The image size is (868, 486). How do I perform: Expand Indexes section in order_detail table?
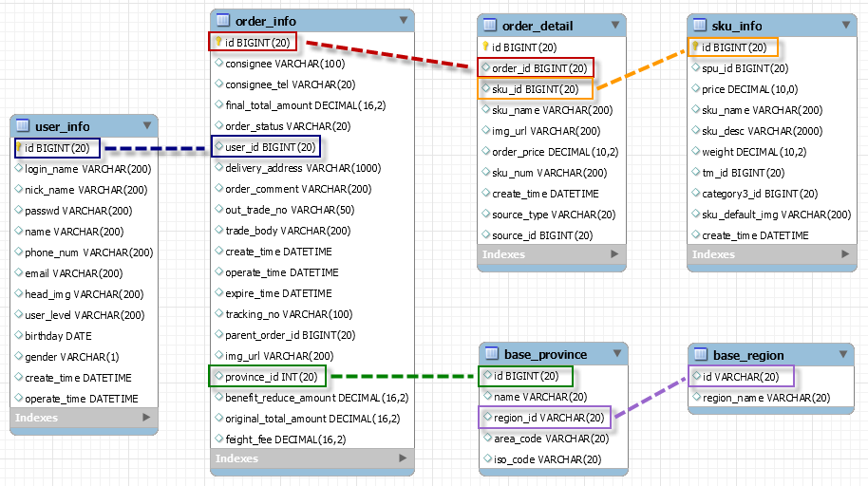click(x=615, y=254)
